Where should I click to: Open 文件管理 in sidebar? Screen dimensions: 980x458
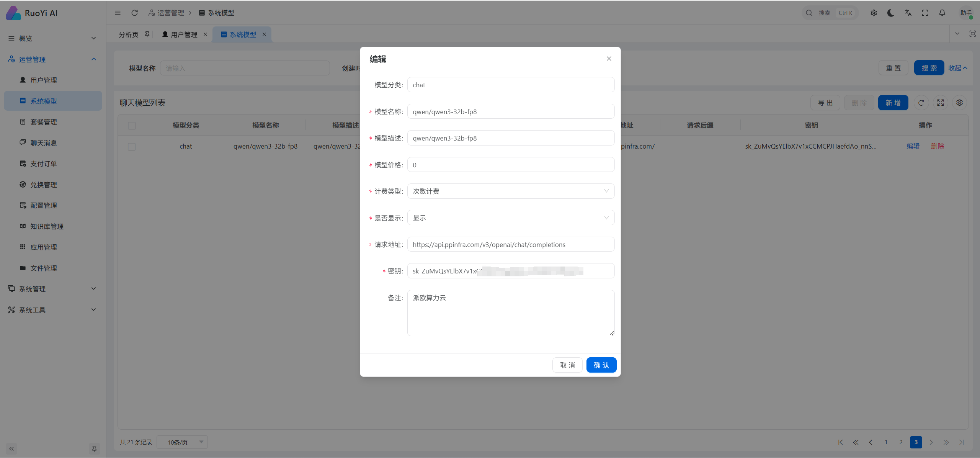click(x=53, y=268)
